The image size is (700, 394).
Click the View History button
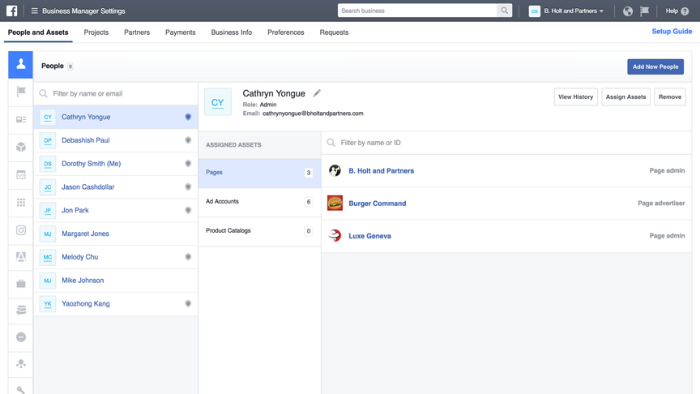[575, 97]
